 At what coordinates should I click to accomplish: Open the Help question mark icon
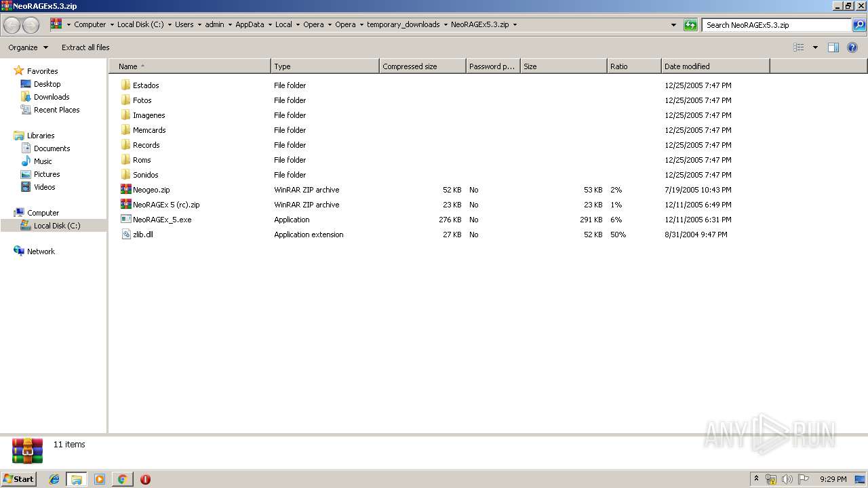click(x=852, y=47)
